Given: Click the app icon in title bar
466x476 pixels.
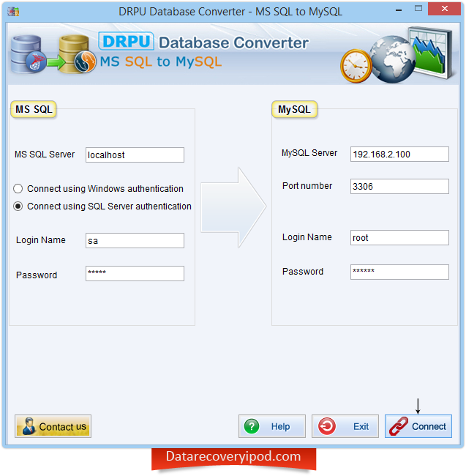Looking at the screenshot, I should point(13,12).
